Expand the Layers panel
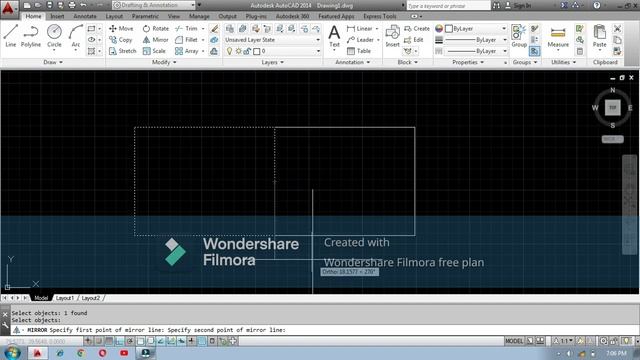 [x=273, y=62]
